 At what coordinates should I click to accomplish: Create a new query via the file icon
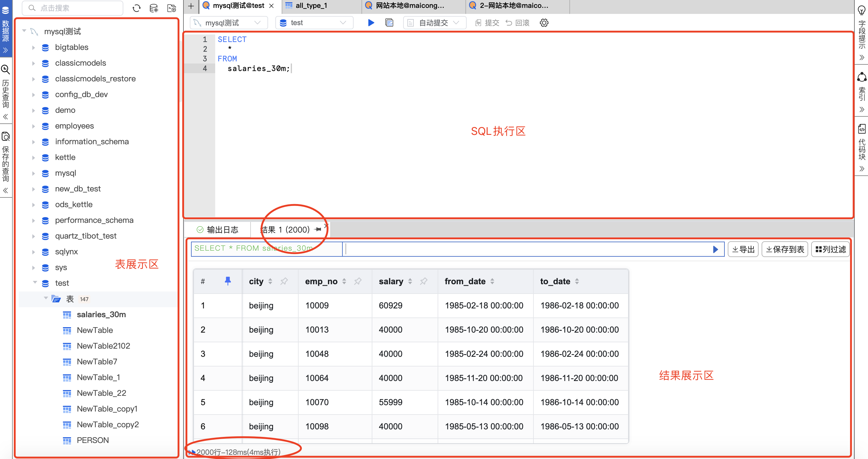(x=171, y=8)
